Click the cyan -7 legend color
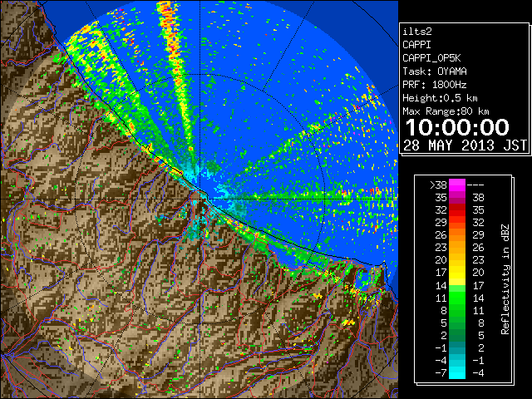This screenshot has width=532, height=399. tap(457, 372)
